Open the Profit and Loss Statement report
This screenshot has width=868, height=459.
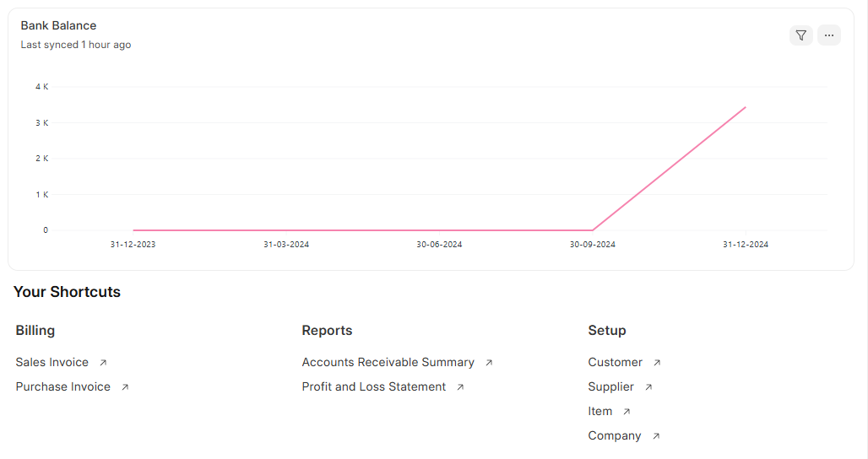pos(373,386)
